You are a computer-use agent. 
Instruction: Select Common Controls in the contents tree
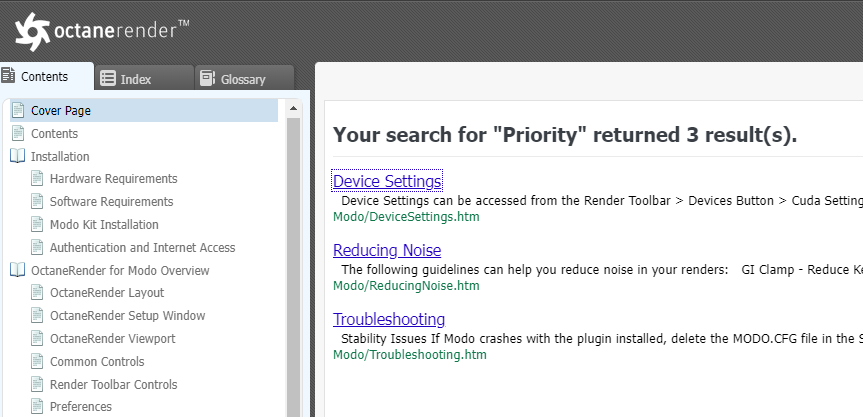pos(97,361)
